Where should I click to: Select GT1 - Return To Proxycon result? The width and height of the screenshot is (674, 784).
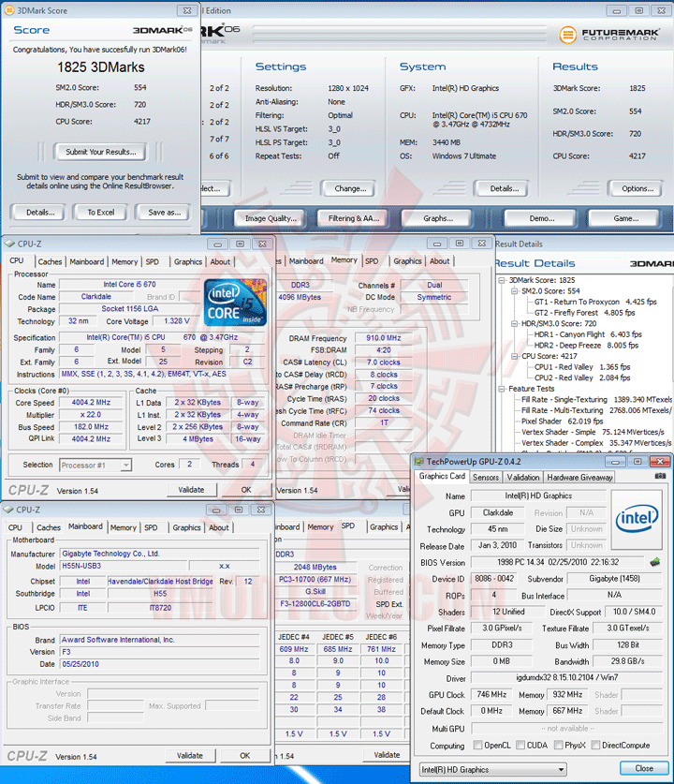pyautogui.click(x=595, y=302)
